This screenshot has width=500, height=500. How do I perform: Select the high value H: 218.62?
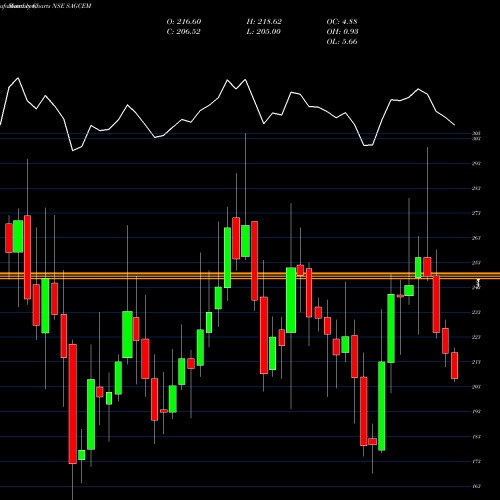click(x=264, y=22)
